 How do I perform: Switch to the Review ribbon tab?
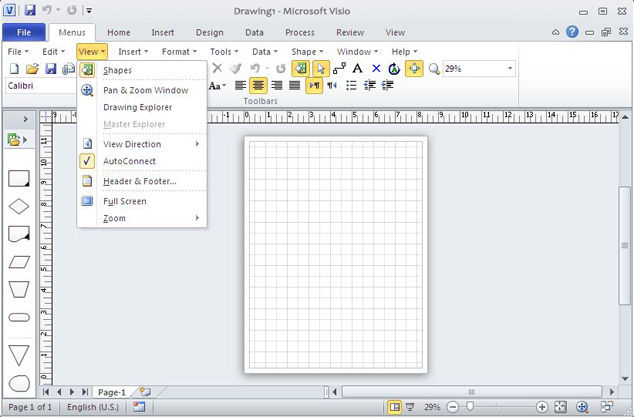(350, 32)
